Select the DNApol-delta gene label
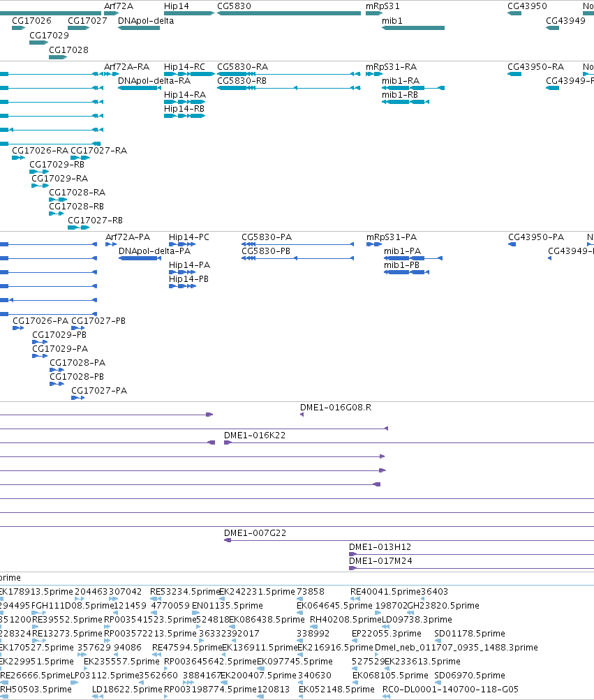The height and width of the screenshot is (700, 594). click(146, 21)
